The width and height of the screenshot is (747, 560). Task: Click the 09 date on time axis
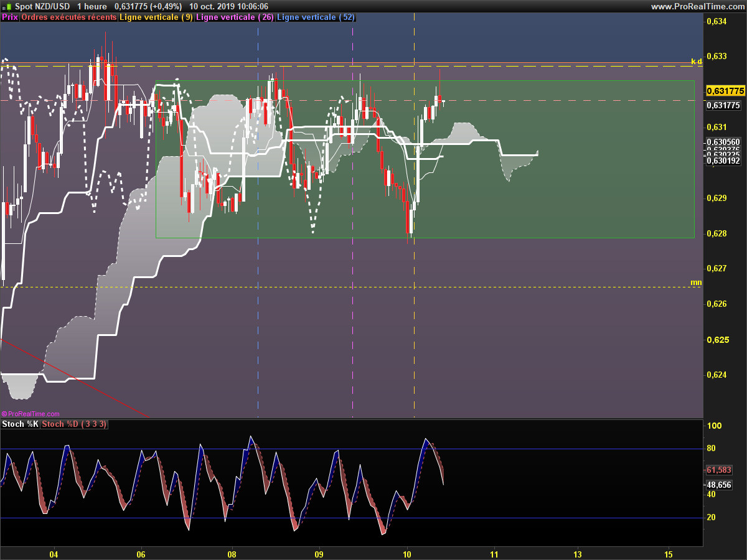(320, 554)
